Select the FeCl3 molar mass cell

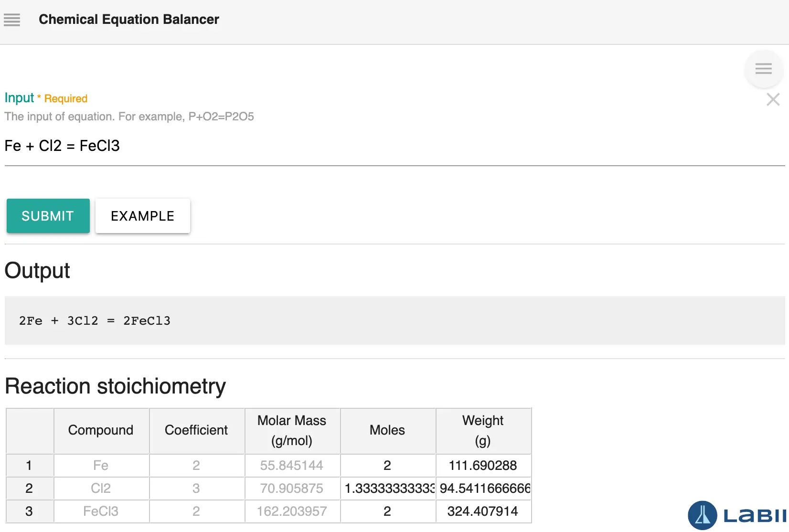(292, 511)
